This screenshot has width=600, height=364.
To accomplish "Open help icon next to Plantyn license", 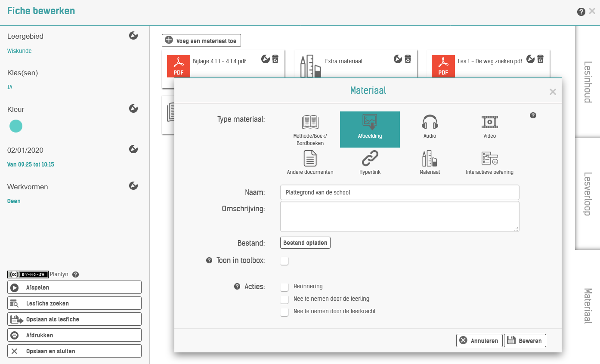I will pyautogui.click(x=75, y=275).
